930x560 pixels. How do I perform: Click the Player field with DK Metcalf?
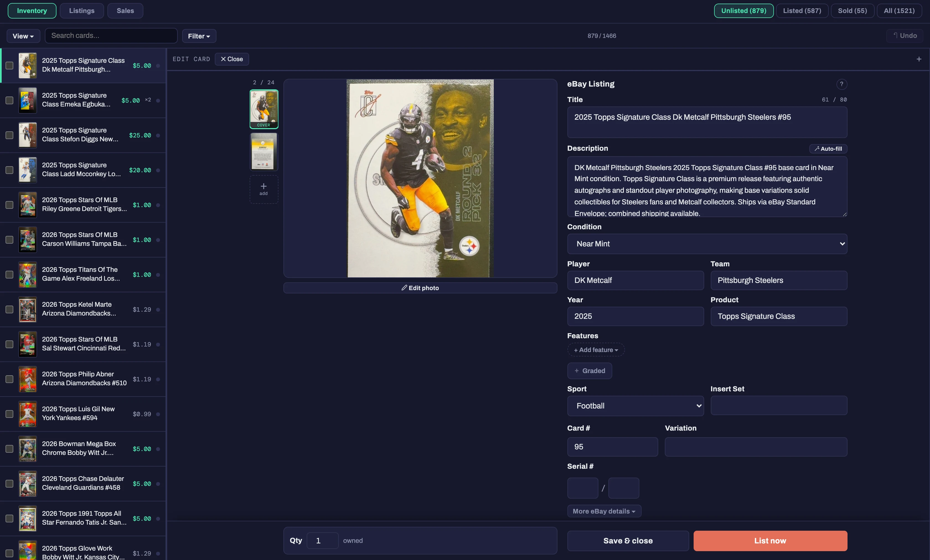pyautogui.click(x=635, y=280)
